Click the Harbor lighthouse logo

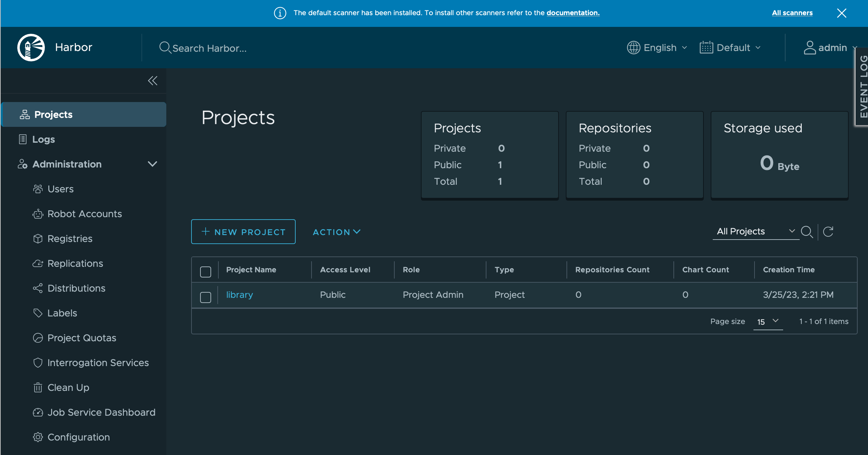click(31, 47)
